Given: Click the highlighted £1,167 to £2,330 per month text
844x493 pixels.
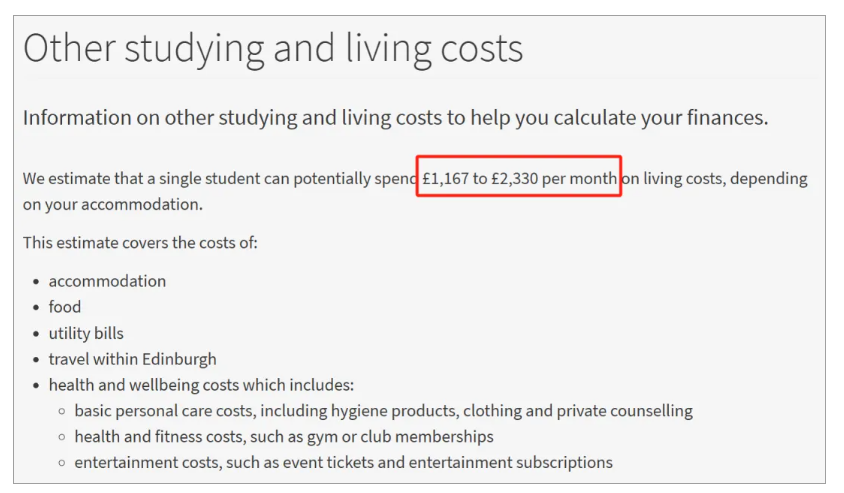Looking at the screenshot, I should tap(519, 180).
